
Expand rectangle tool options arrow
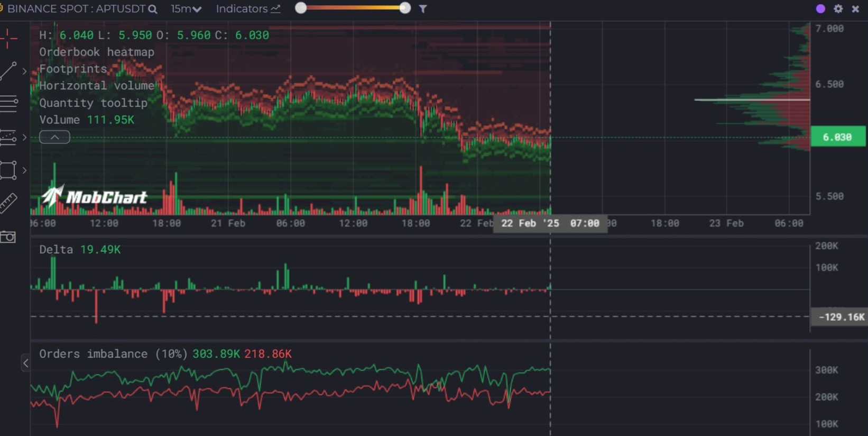(x=24, y=170)
